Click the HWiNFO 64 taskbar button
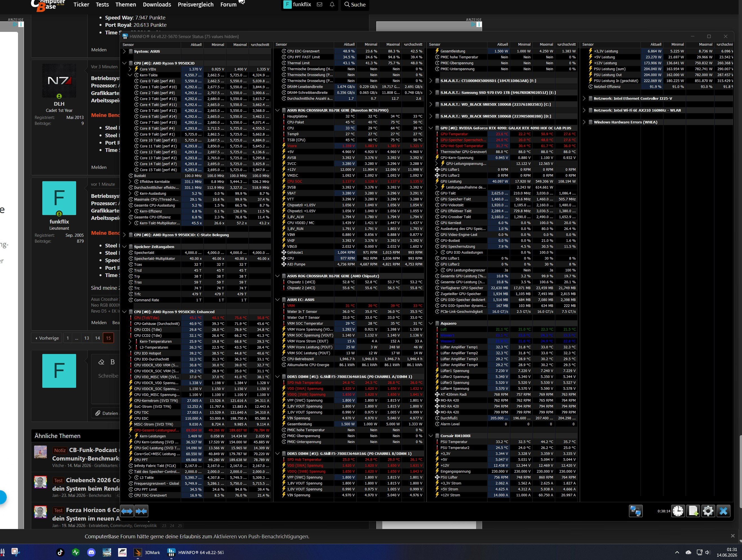 coord(196,552)
